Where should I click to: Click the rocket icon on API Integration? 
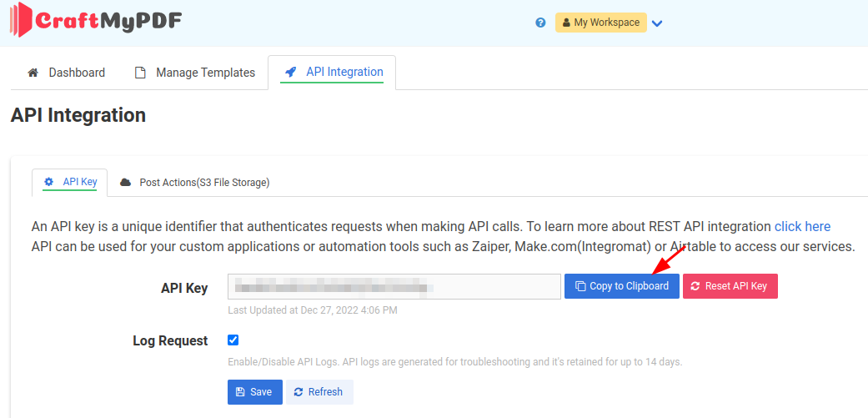coord(291,72)
